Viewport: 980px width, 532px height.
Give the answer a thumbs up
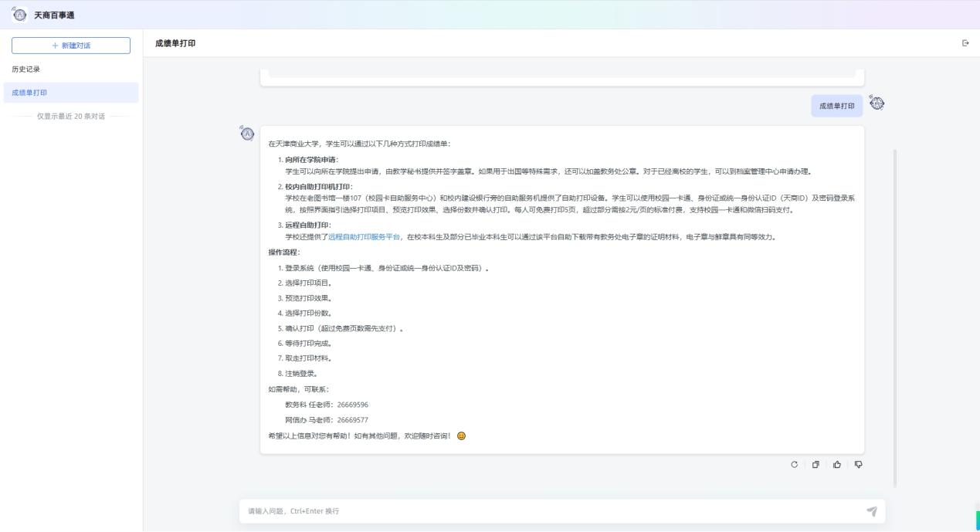point(837,464)
